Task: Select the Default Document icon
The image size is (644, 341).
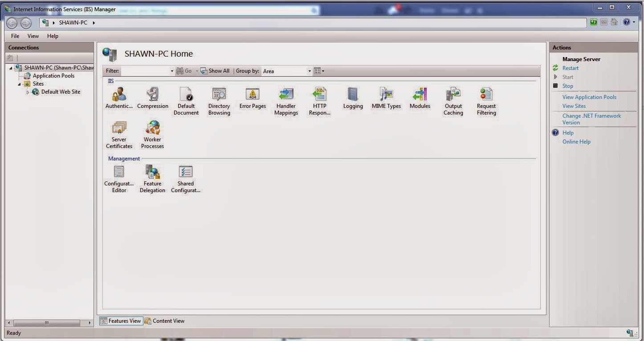Action: click(186, 102)
